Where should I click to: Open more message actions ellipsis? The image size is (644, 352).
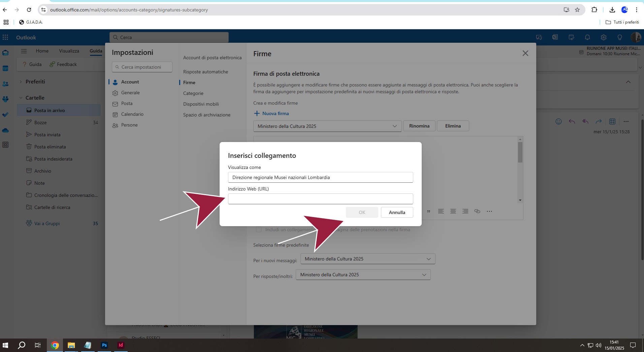(x=626, y=121)
